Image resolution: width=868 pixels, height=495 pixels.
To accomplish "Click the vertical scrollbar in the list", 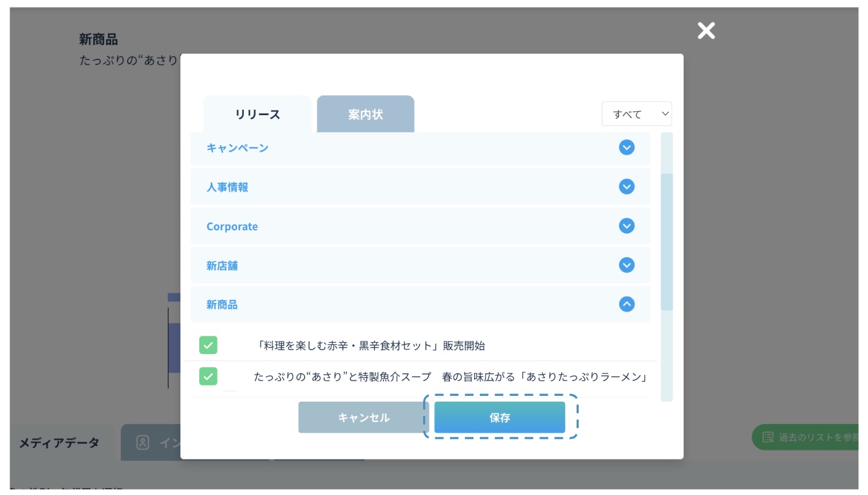I will click(x=666, y=241).
